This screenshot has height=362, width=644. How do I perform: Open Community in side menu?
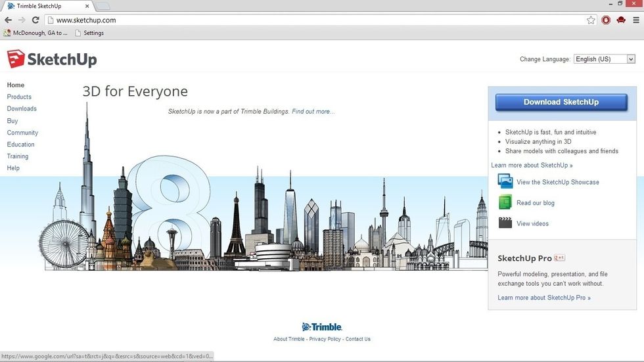click(x=22, y=133)
